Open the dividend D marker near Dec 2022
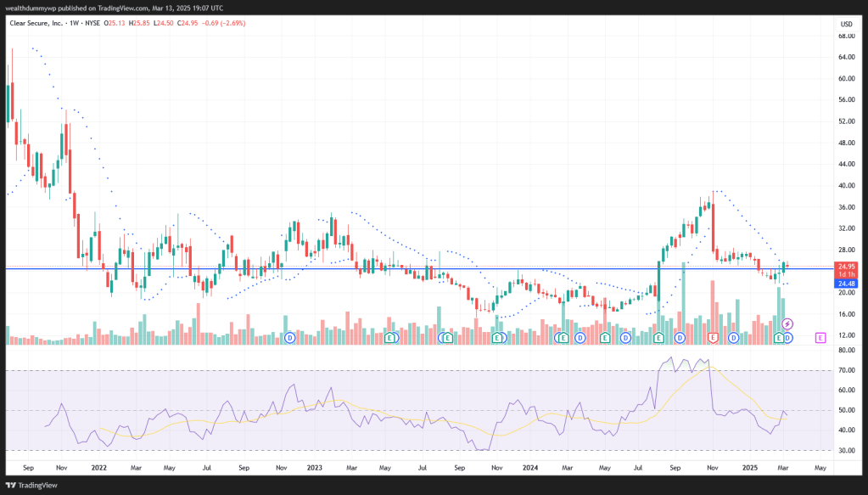Screen dimensions: 868x495 (x=290, y=338)
